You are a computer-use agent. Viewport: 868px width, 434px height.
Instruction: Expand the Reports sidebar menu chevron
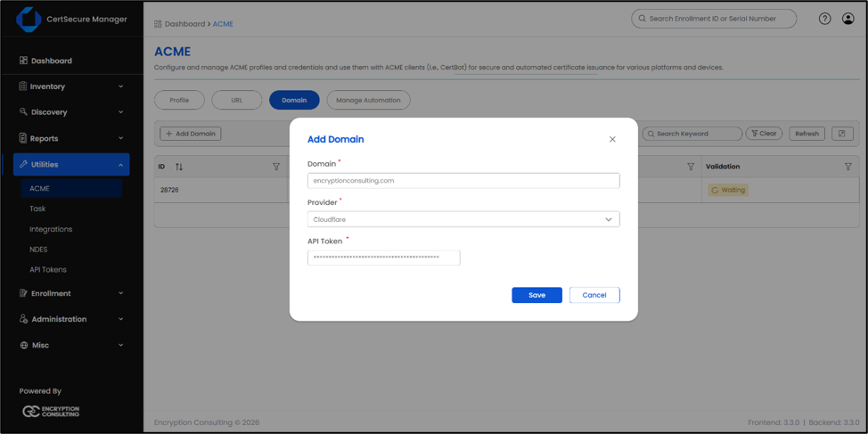point(120,138)
